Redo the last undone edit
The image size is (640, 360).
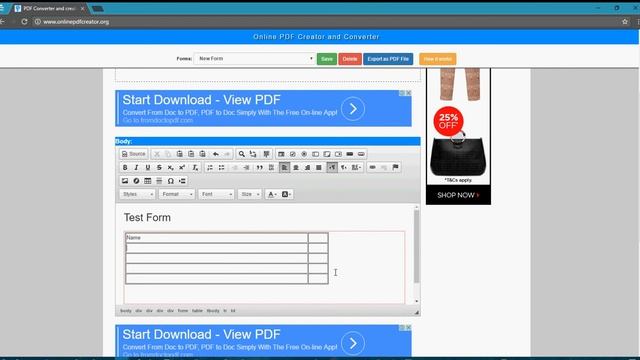(x=227, y=154)
